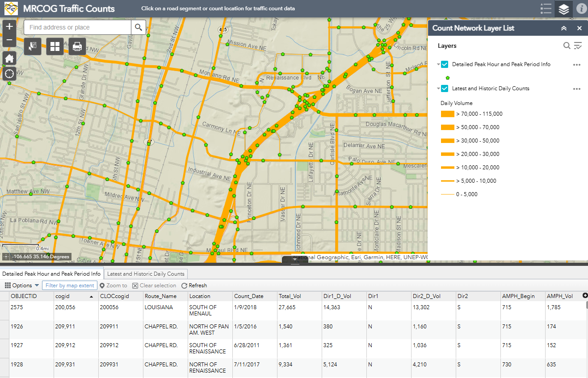This screenshot has width=588, height=378.
Task: Activate the My Location crosshair icon
Action: point(9,73)
